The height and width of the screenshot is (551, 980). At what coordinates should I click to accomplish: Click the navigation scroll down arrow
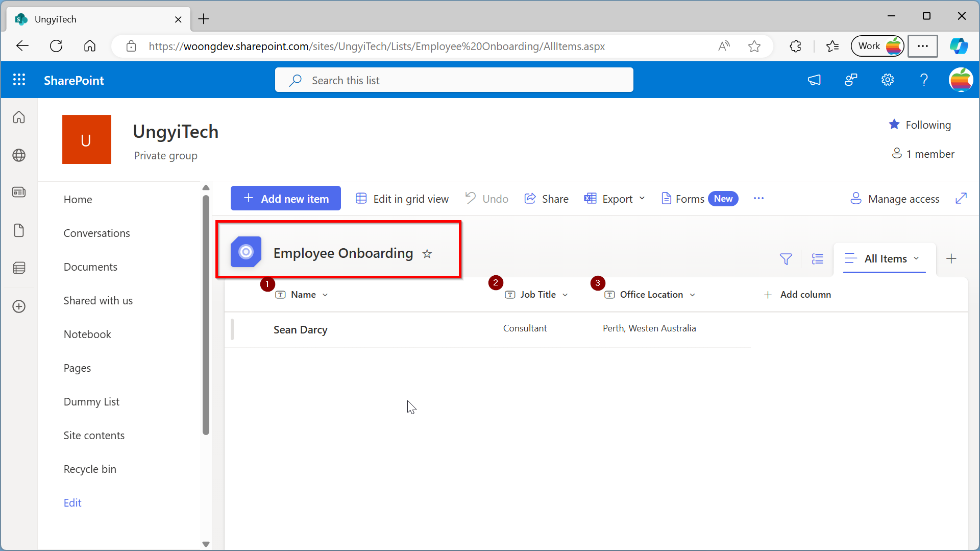click(x=206, y=544)
